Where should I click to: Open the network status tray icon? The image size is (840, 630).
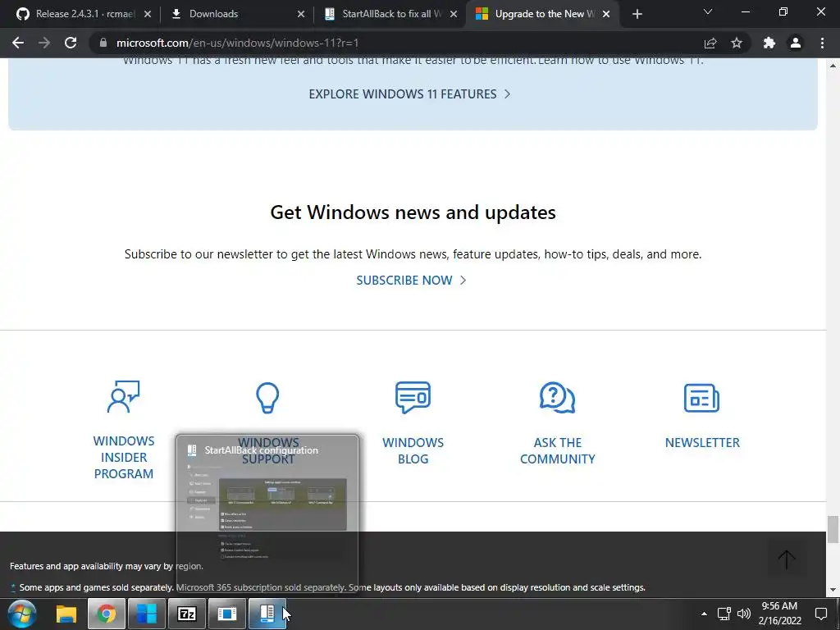coord(724,614)
